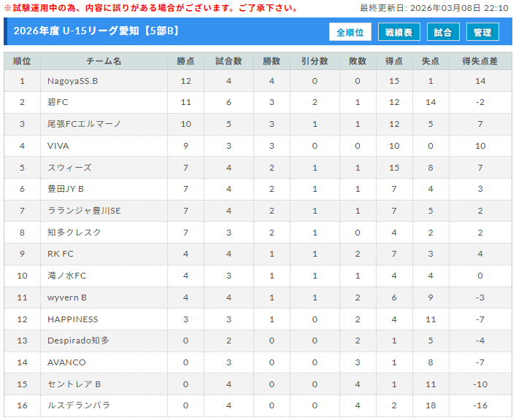Open team wyvern B
The width and height of the screenshot is (516, 420).
click(67, 297)
